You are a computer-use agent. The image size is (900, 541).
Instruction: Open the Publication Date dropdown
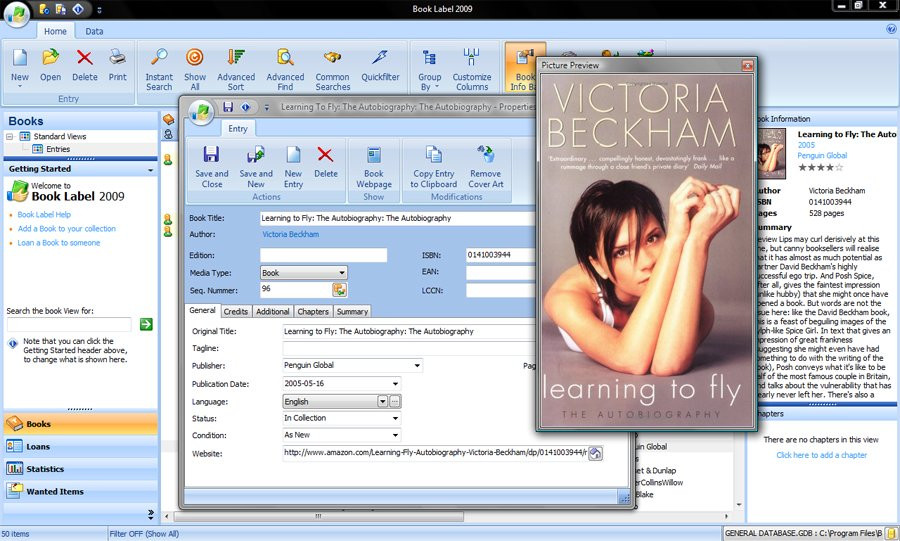coord(395,384)
